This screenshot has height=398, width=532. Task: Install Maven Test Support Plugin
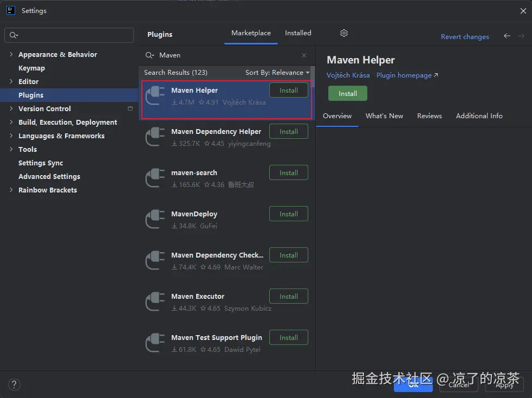click(x=289, y=338)
